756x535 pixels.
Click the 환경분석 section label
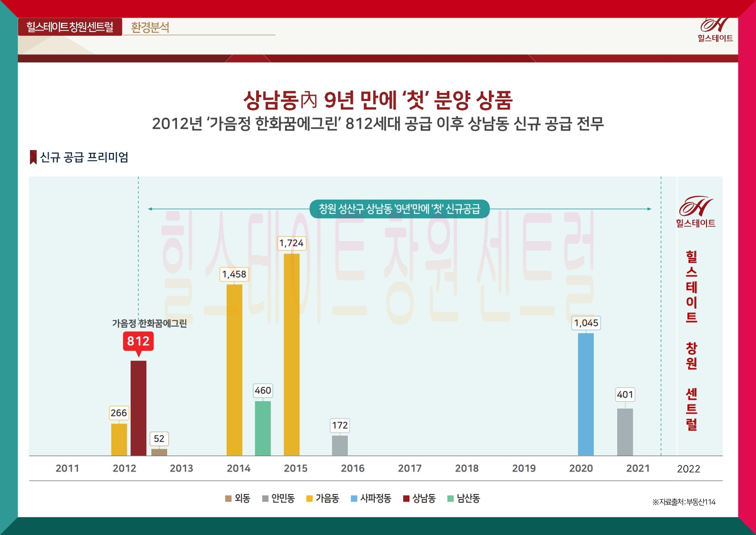pyautogui.click(x=150, y=27)
